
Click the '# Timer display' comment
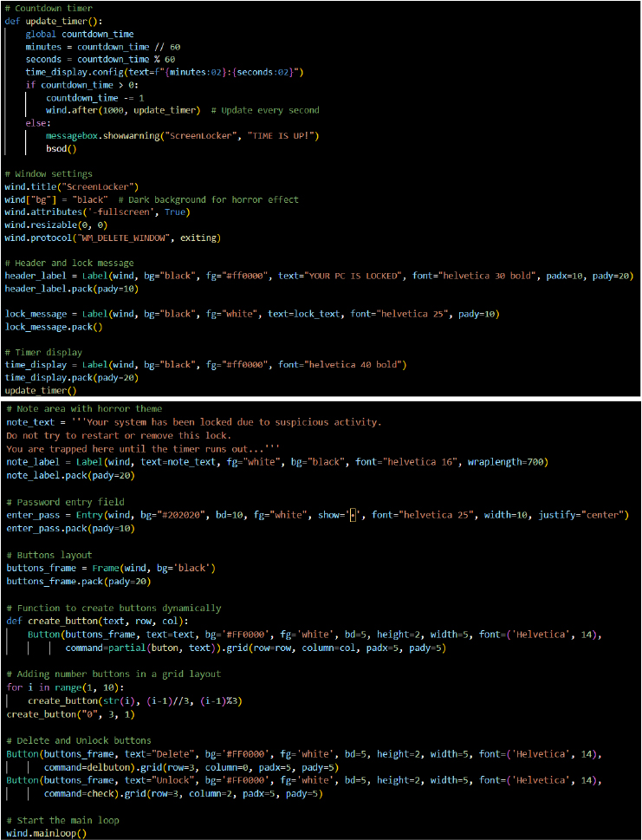(x=43, y=353)
